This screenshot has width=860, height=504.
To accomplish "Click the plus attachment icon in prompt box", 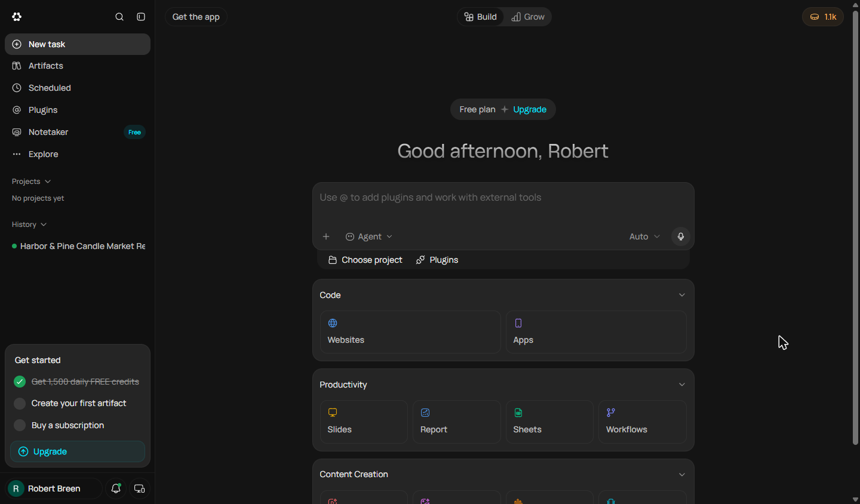I will [326, 236].
